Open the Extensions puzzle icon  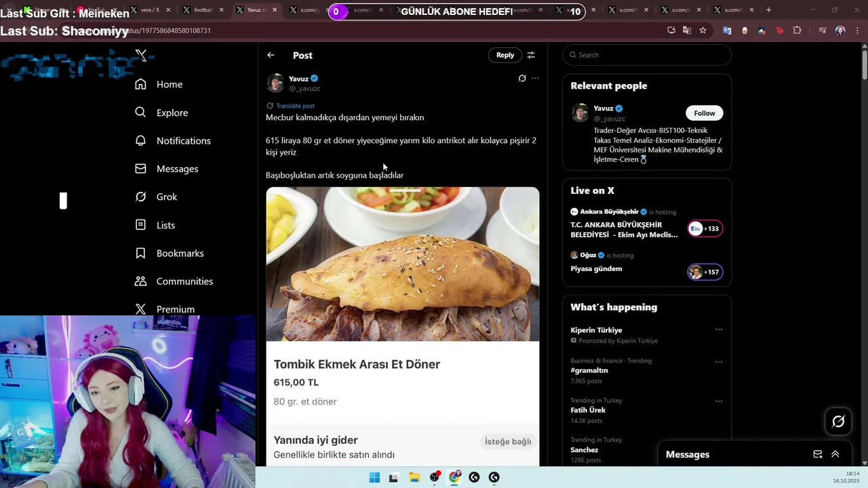797,30
